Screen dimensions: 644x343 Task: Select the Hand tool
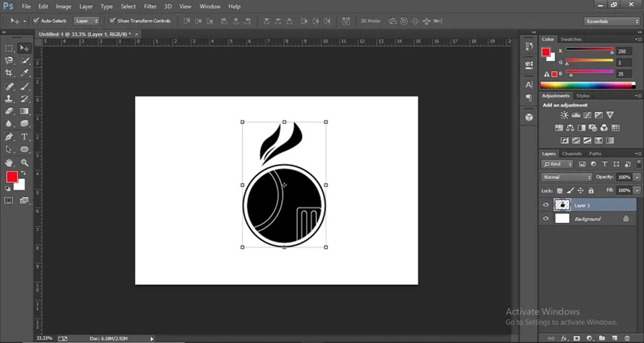pos(9,162)
